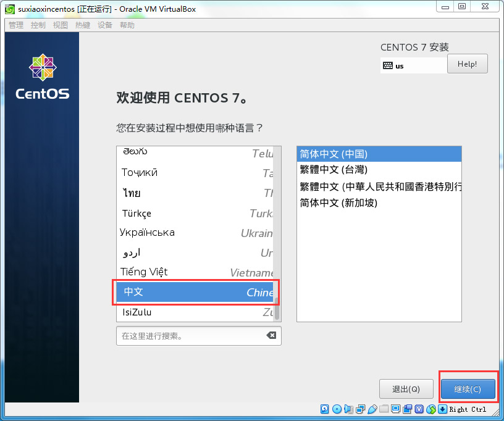Choose 繁體中文 (中華人民共和國香港特別行政區) locale
Viewport: 504px width, 421px height.
[379, 186]
